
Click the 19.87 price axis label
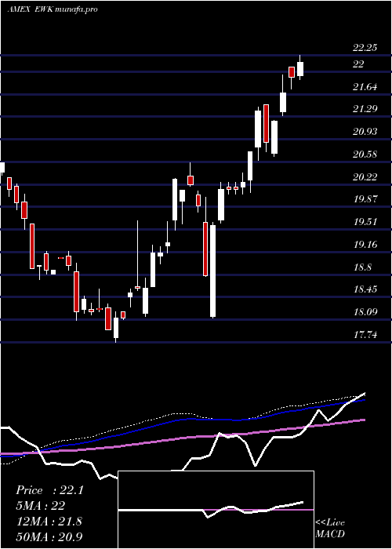pyautogui.click(x=365, y=199)
